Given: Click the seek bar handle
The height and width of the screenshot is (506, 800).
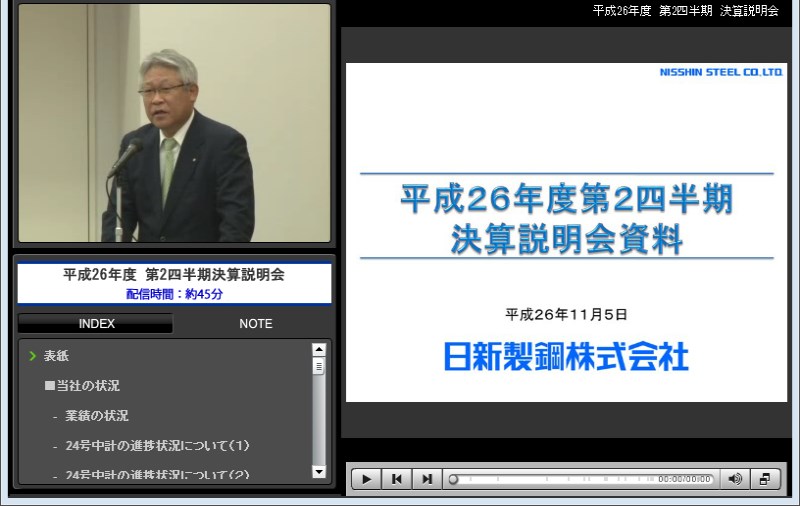Looking at the screenshot, I should click(x=453, y=479).
